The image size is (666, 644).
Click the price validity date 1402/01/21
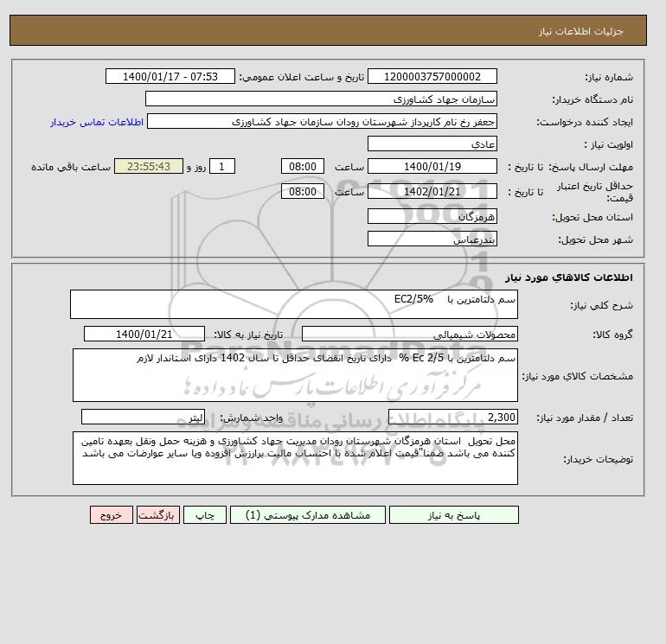[432, 191]
